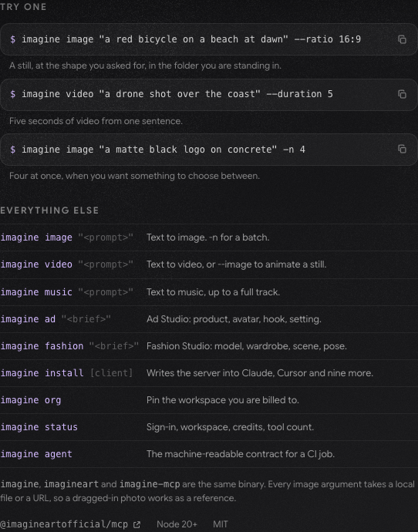Viewport: 418px width, 532px height.
Task: Click the 'imagine image "<prompt>"' command
Action: point(67,237)
